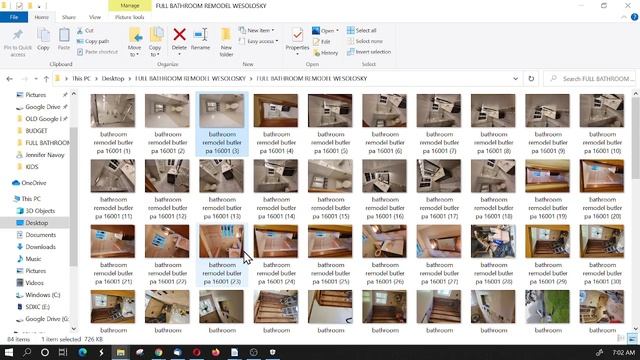Image resolution: width=640 pixels, height=360 pixels.
Task: Switch to details view button
Action: (x=621, y=339)
